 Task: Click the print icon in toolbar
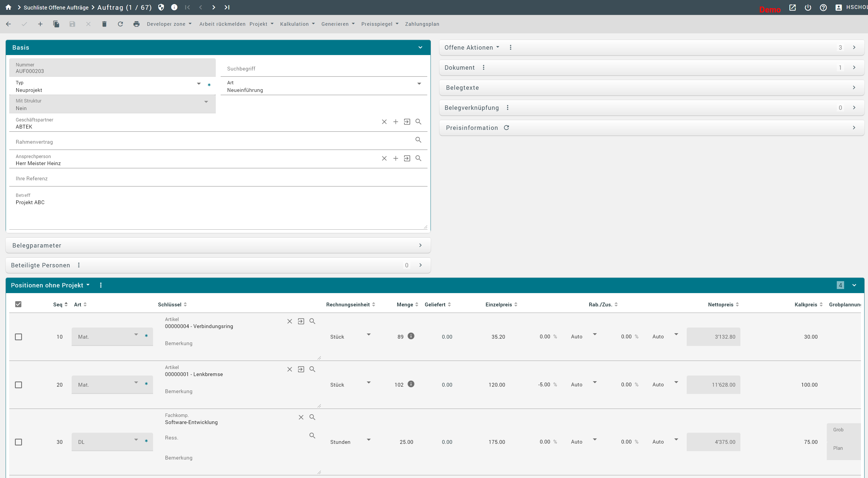(136, 24)
